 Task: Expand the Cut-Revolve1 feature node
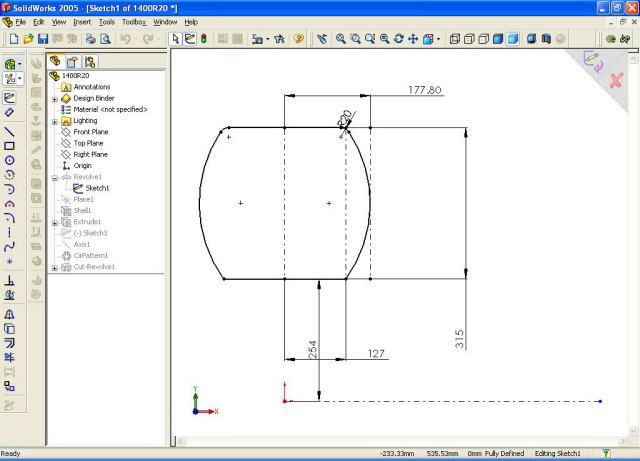(x=55, y=267)
